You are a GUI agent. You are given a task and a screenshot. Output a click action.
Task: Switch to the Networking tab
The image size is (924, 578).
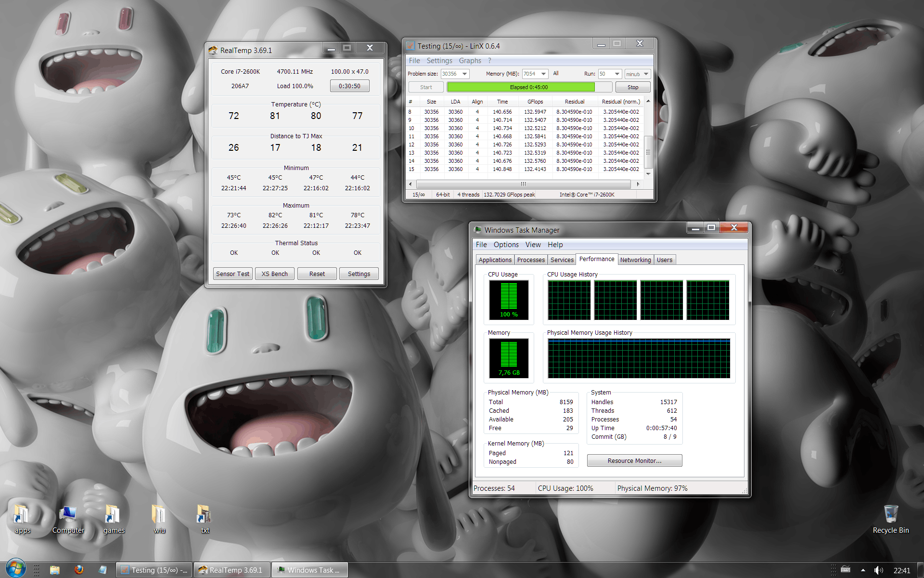(635, 260)
